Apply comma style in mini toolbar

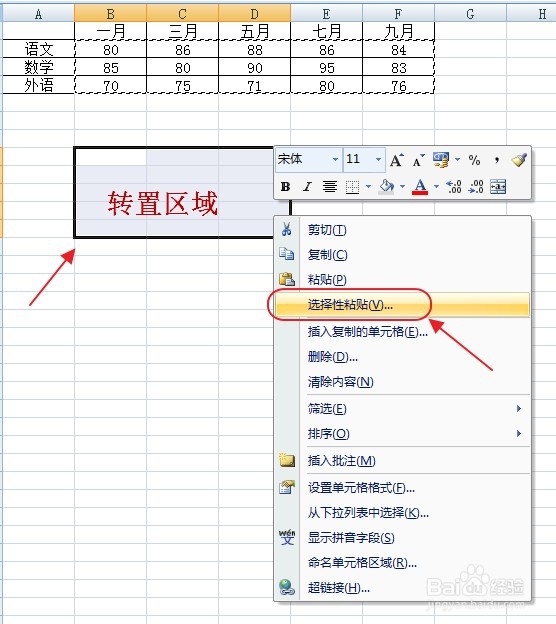pos(497,160)
